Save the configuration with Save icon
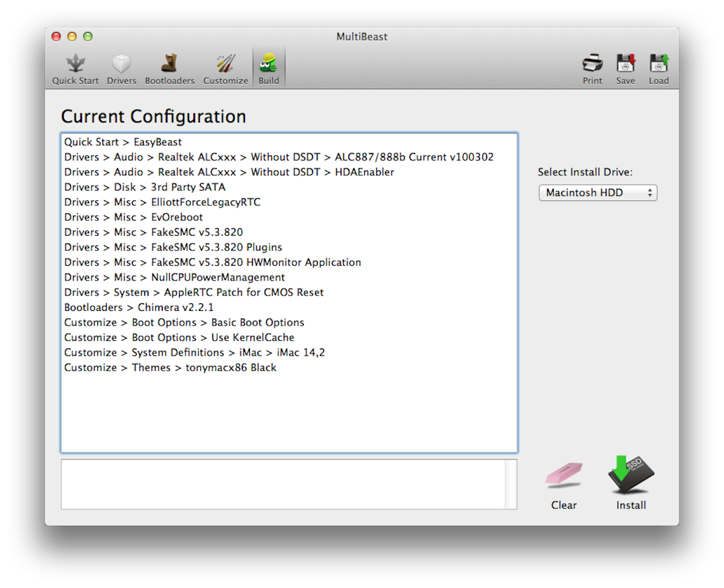 625,69
